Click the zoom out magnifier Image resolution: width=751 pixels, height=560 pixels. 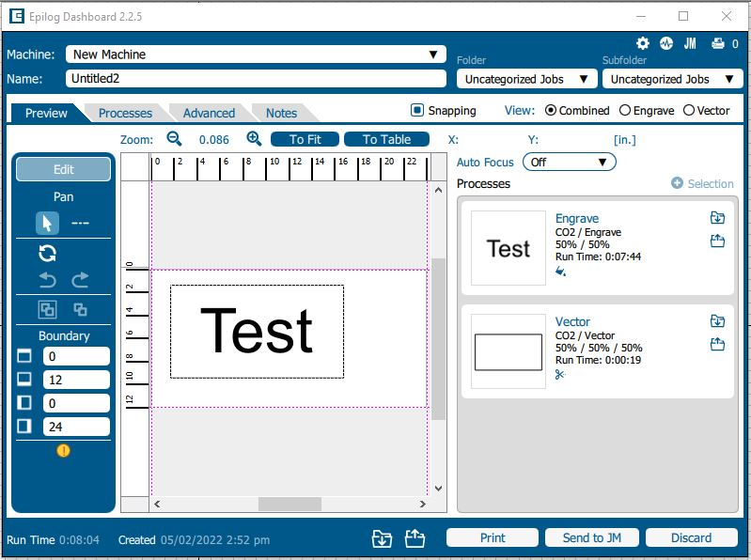(x=174, y=139)
